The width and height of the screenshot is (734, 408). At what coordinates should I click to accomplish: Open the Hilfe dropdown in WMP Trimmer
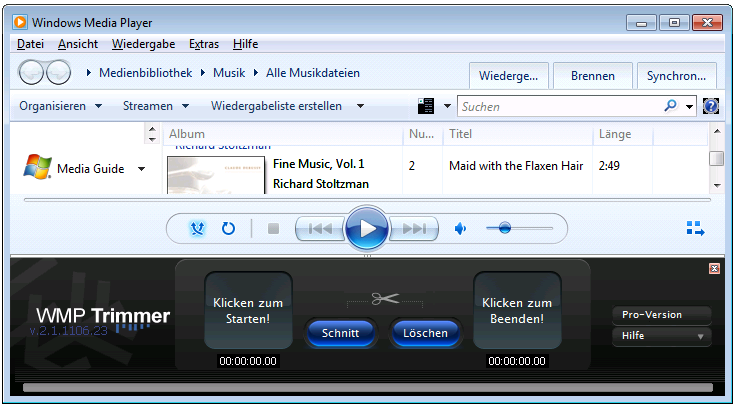(x=661, y=336)
